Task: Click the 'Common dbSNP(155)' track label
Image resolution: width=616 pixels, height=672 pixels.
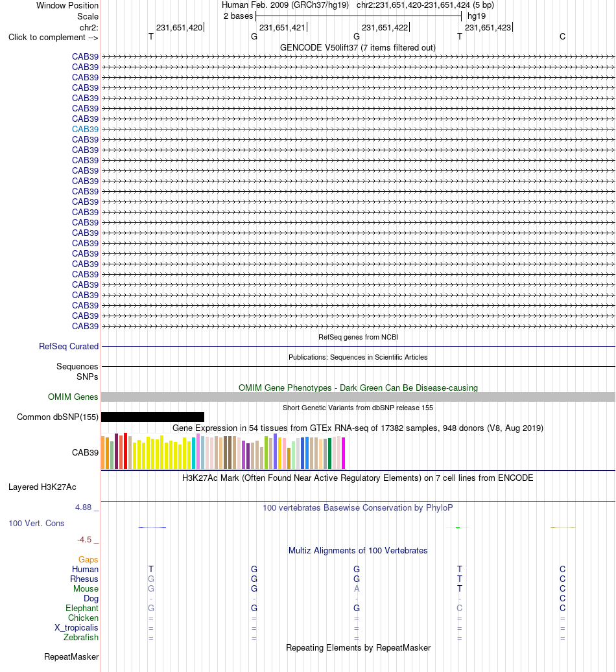Action: coord(58,417)
